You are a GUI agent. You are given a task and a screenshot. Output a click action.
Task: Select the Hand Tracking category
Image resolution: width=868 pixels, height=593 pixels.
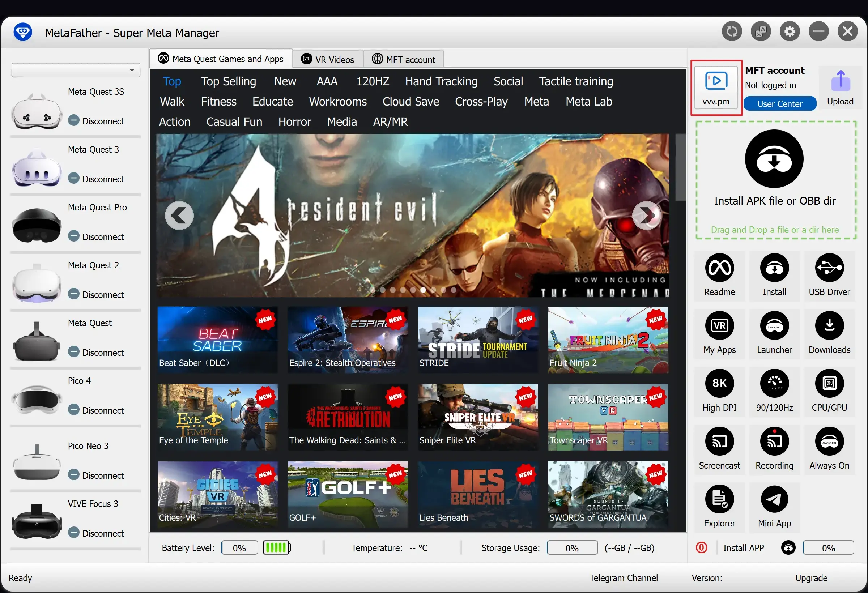click(441, 81)
